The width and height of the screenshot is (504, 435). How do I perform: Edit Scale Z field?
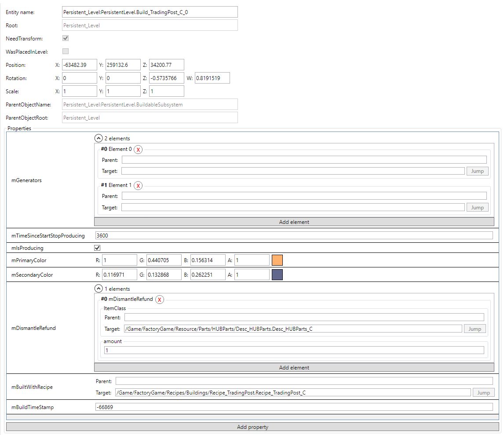click(167, 91)
